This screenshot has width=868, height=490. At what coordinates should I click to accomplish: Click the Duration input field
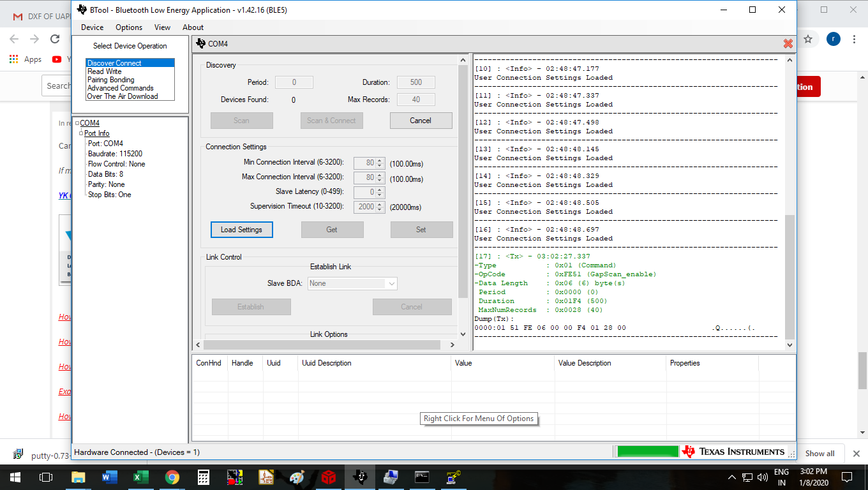point(416,82)
